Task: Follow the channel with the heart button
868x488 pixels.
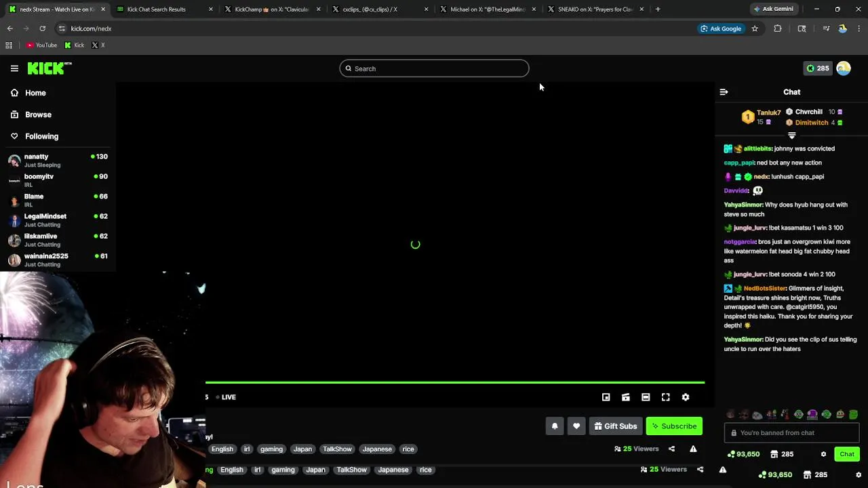Action: 576,426
